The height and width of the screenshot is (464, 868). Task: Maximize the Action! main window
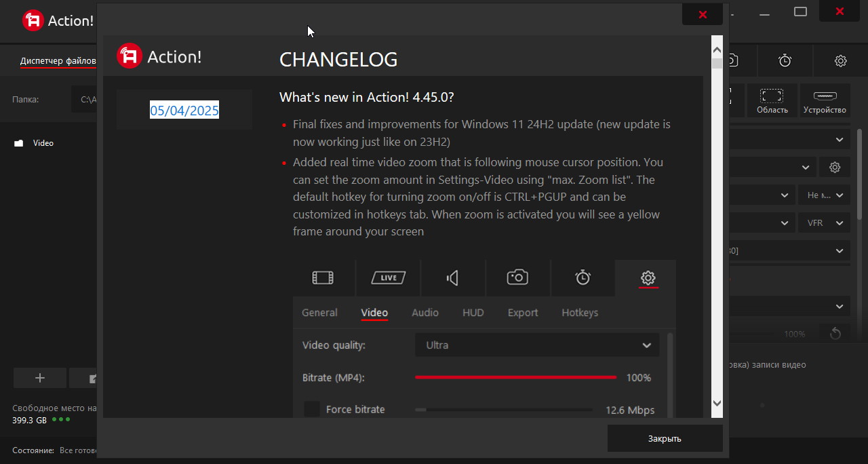tap(800, 12)
